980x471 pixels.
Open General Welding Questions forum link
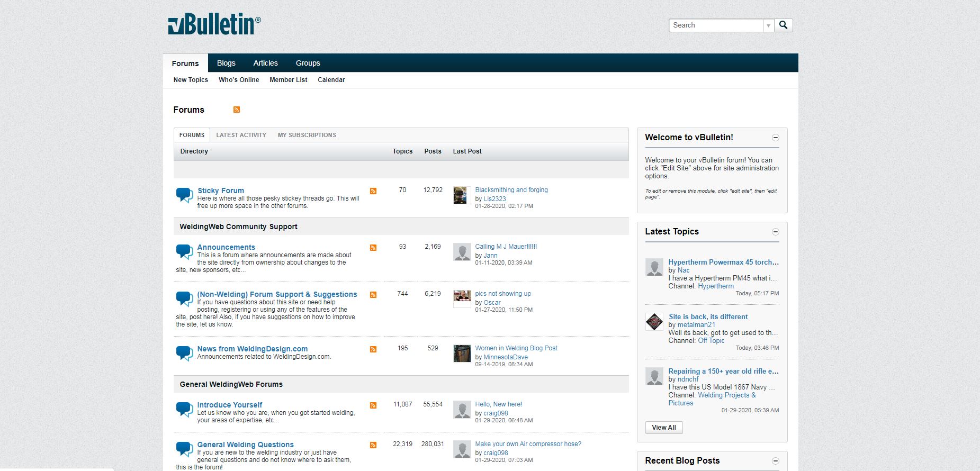245,445
